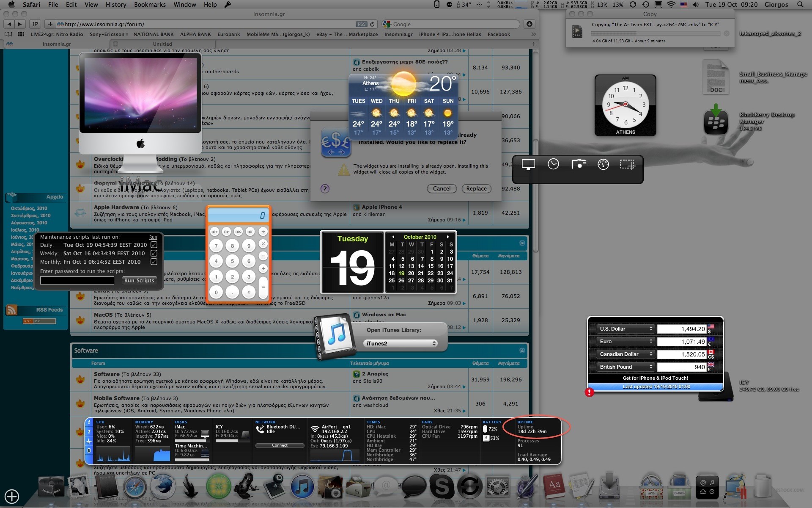Open the Bookmarks menu

(150, 5)
